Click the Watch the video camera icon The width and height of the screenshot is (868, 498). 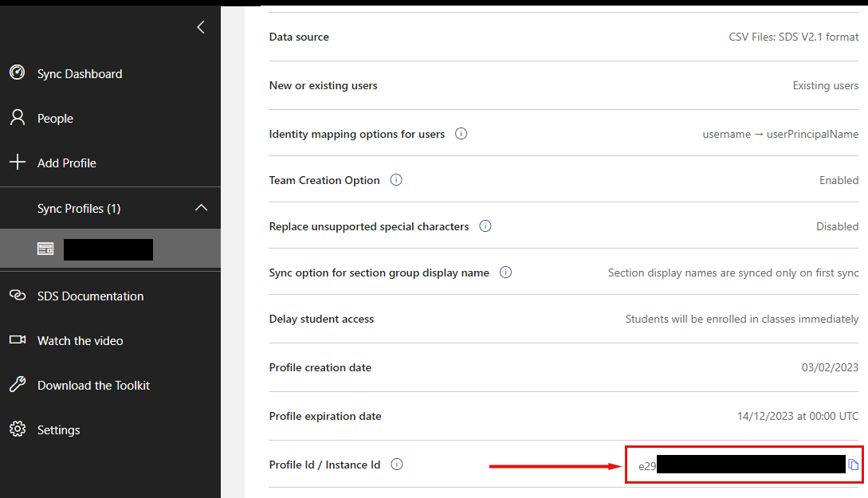[x=16, y=340]
